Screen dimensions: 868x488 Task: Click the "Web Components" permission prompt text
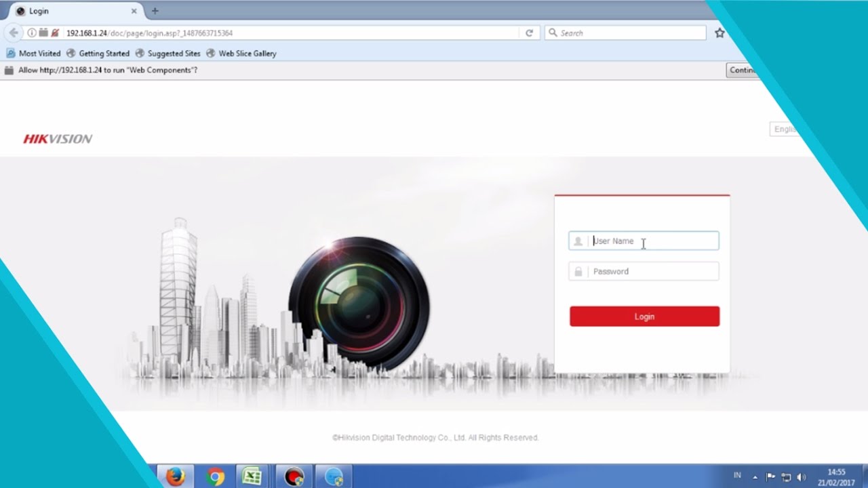(x=108, y=70)
